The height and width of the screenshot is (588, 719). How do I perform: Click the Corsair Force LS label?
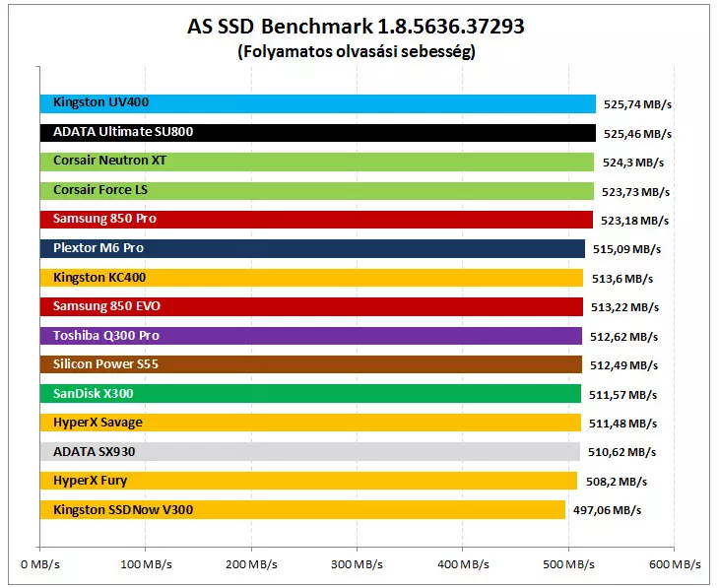coord(100,190)
